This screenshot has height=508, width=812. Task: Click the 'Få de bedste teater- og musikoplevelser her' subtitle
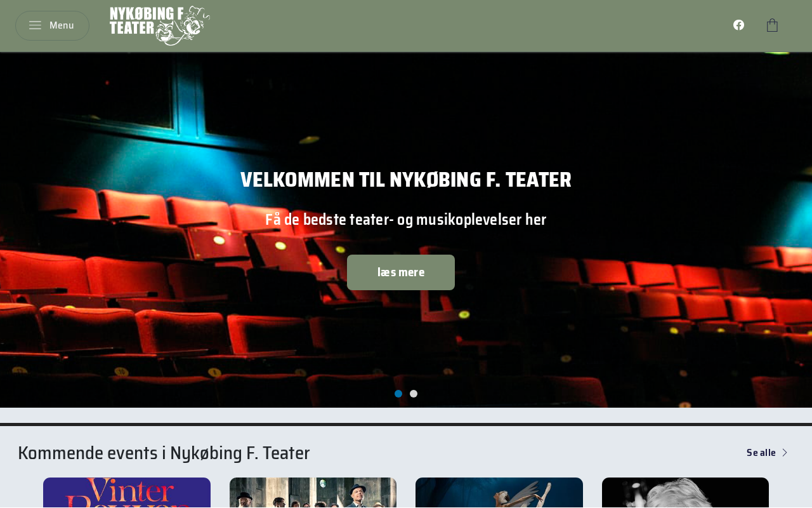pos(406,220)
